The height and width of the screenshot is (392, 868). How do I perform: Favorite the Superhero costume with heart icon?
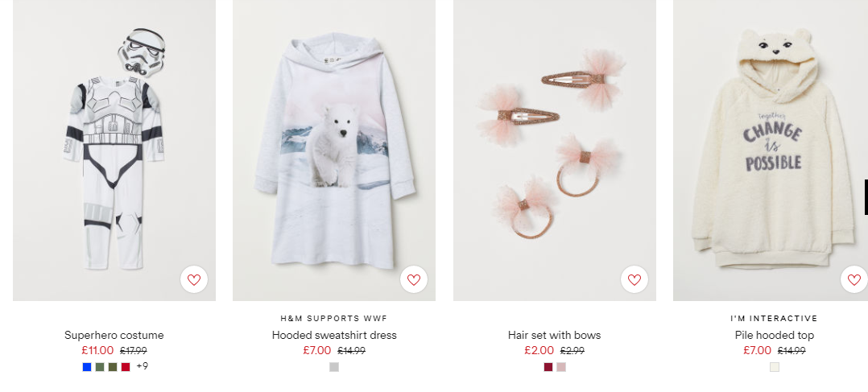pos(194,279)
